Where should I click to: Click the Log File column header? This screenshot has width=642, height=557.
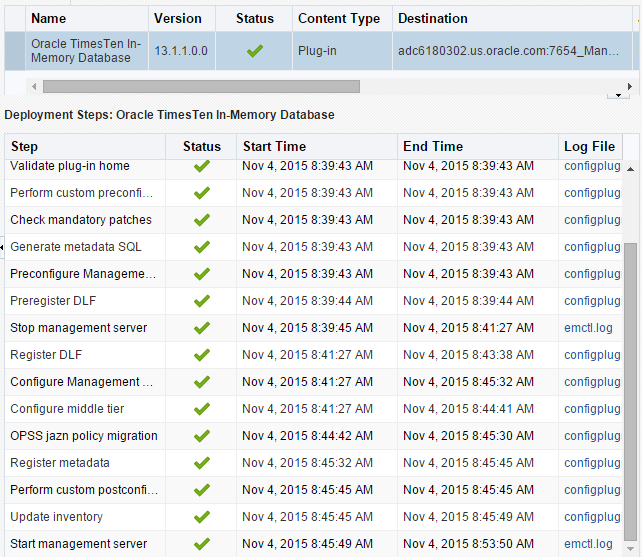pyautogui.click(x=590, y=147)
